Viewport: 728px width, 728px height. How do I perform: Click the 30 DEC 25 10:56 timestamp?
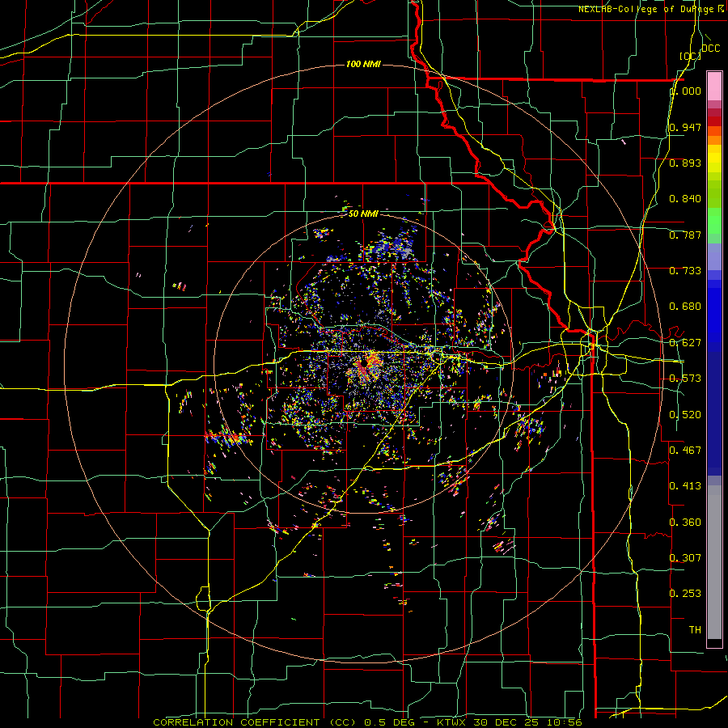tap(528, 722)
